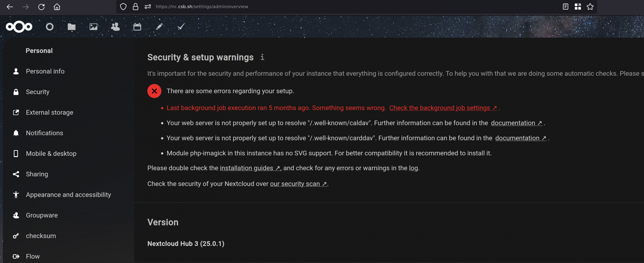
Task: Click the grid extension icon in address bar
Action: point(578,7)
